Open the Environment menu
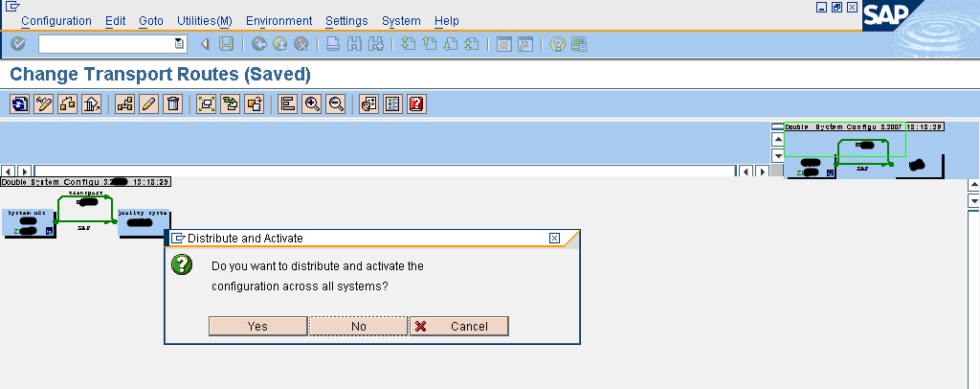 278,21
